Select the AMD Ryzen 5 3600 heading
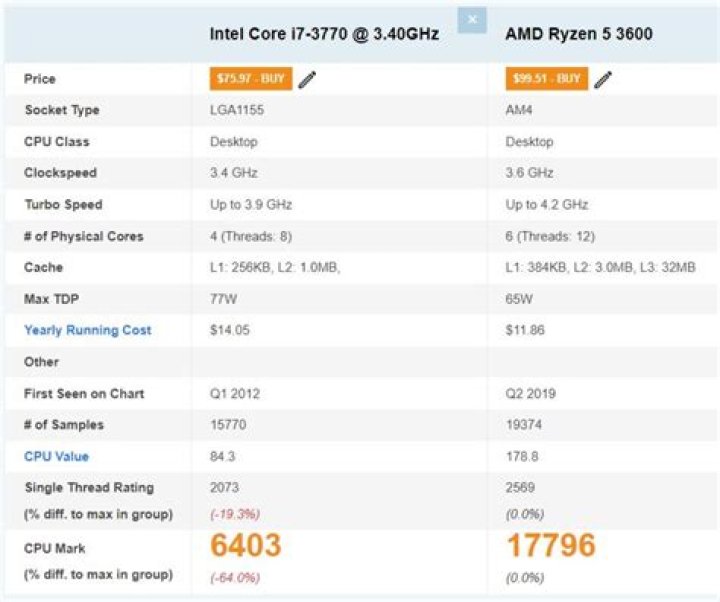Screen dimensions: 720x602 pos(579,34)
